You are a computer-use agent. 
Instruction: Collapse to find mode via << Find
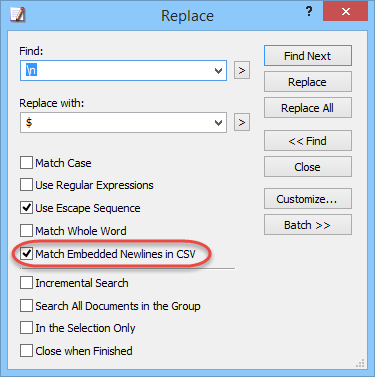coord(308,141)
